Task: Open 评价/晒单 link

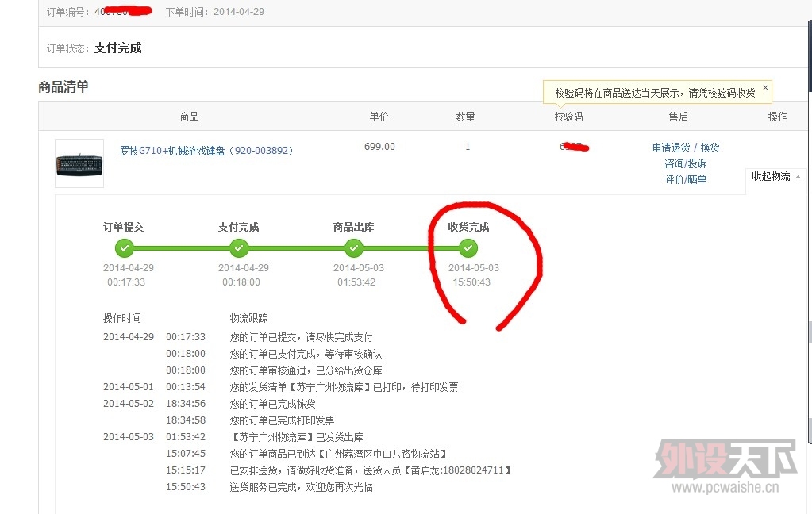Action: point(686,179)
